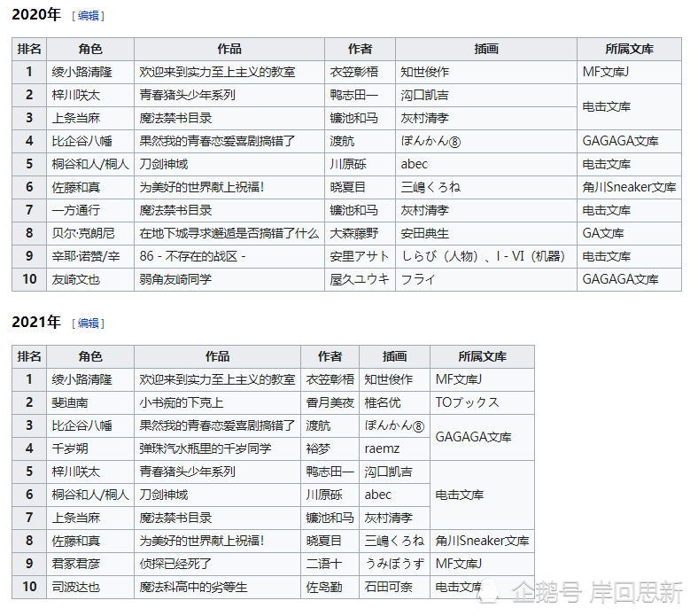
Task: Select the author cell 佐岛勤
Action: (x=330, y=587)
